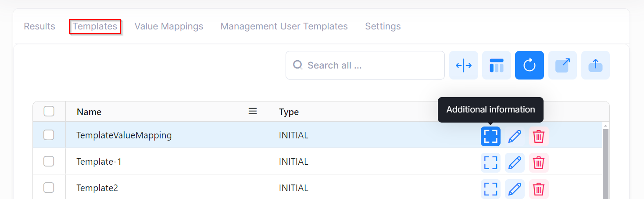Image resolution: width=644 pixels, height=199 pixels.
Task: Show additional information for Template-1
Action: pyautogui.click(x=490, y=163)
